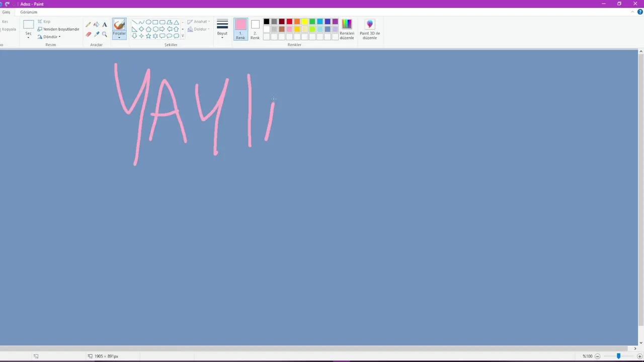Pick the black color swatch
644x362 pixels.
pyautogui.click(x=267, y=22)
